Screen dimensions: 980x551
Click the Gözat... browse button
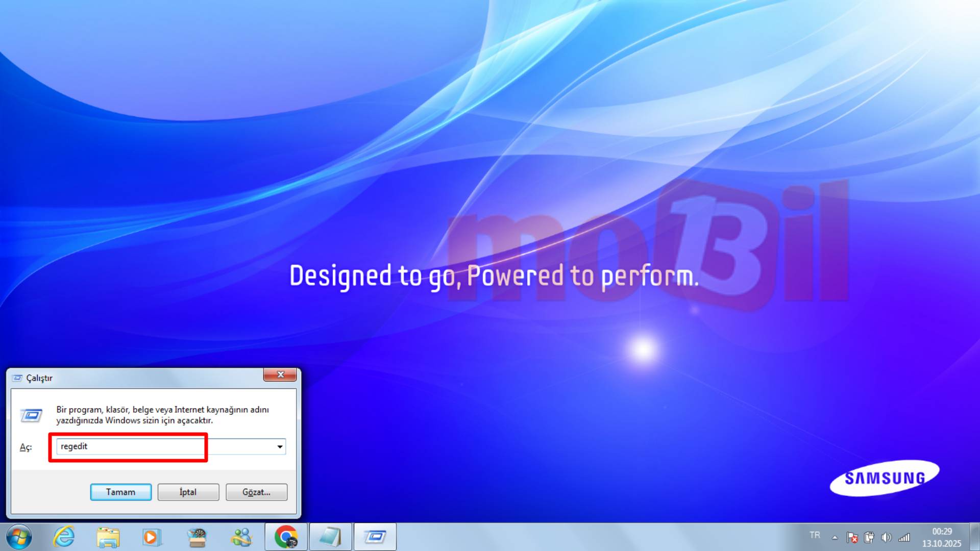coord(256,492)
